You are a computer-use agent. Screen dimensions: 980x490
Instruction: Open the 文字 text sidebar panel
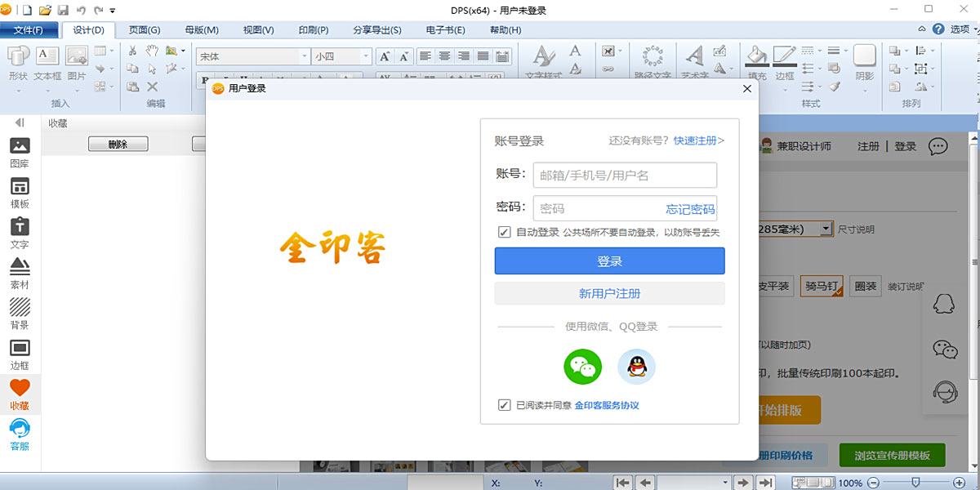pyautogui.click(x=20, y=234)
